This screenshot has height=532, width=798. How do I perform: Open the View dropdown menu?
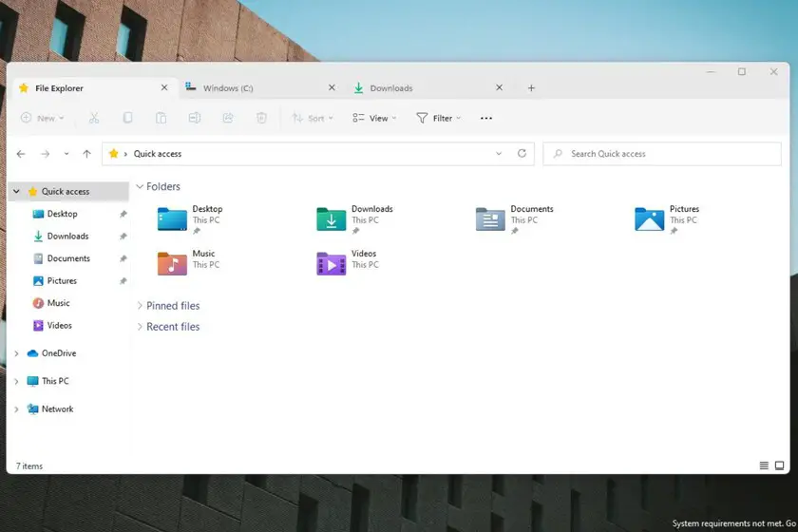click(374, 118)
